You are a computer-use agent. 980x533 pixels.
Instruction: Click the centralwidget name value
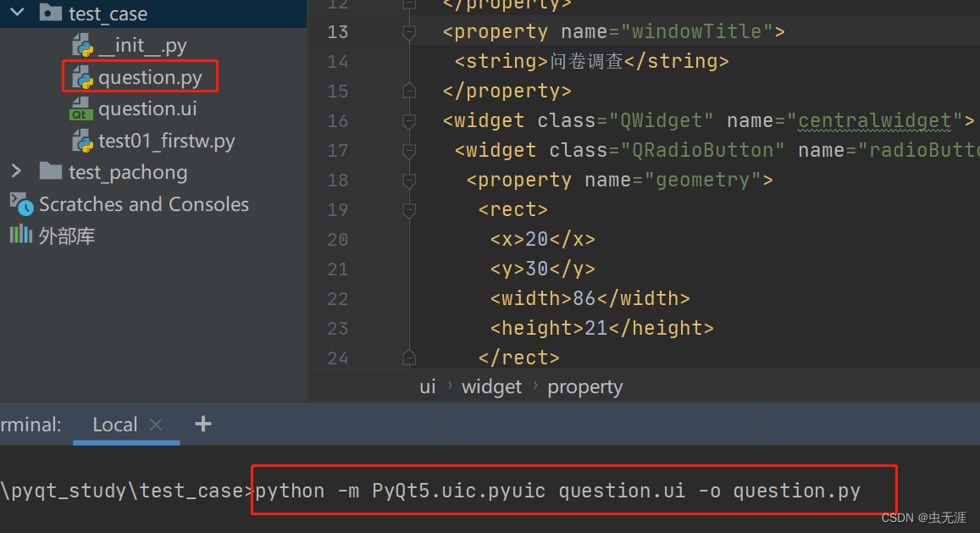[874, 120]
